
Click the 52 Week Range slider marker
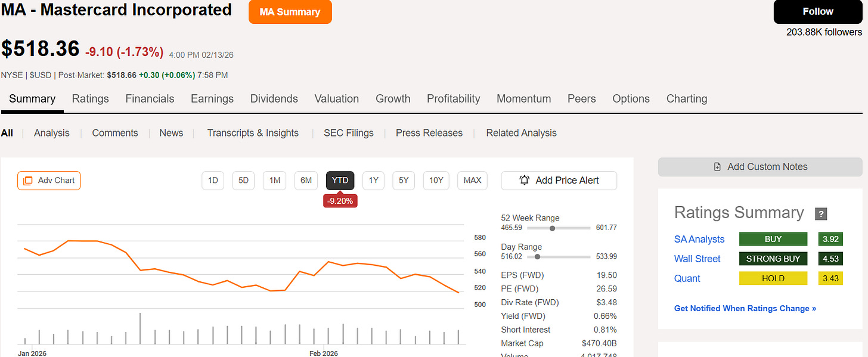pos(553,228)
